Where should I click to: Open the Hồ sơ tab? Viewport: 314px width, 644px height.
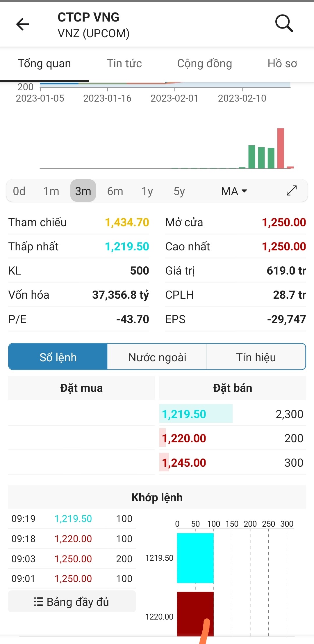click(282, 63)
